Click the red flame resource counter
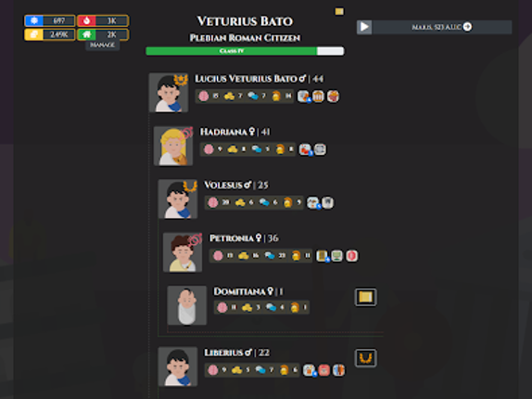 (x=103, y=20)
